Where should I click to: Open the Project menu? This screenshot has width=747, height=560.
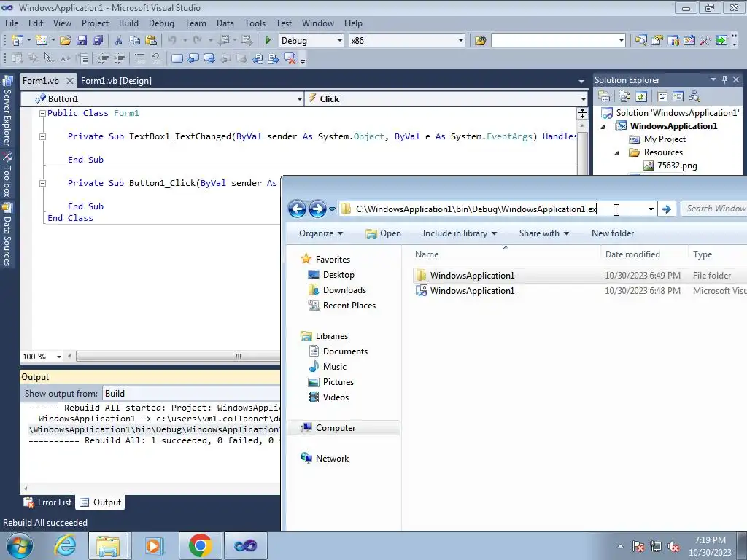pyautogui.click(x=95, y=23)
